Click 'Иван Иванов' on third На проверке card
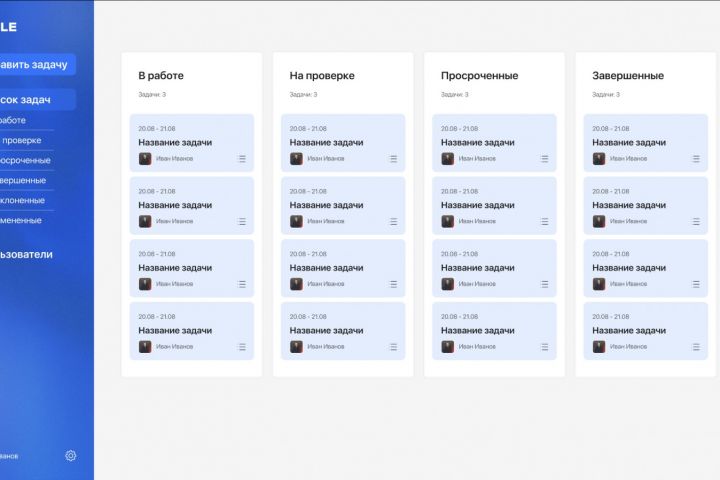The image size is (720, 480). click(x=326, y=284)
